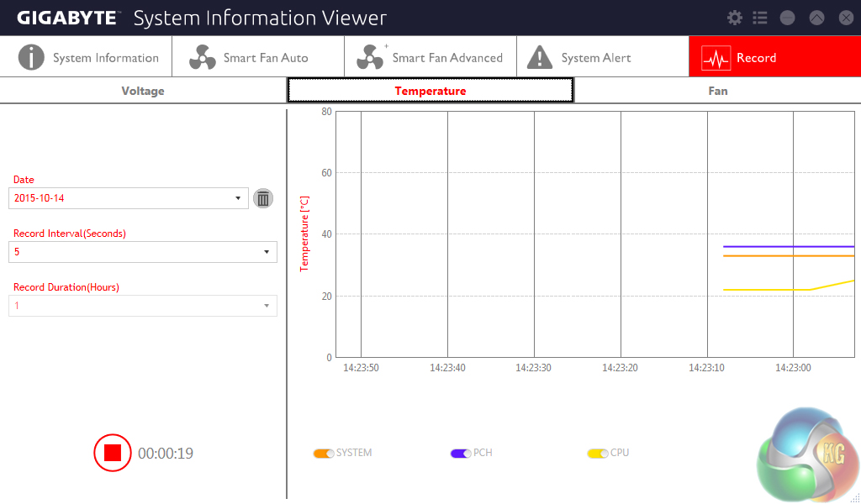Open the Record Duration hours dropdown
Image resolution: width=861 pixels, height=504 pixels.
(x=266, y=306)
